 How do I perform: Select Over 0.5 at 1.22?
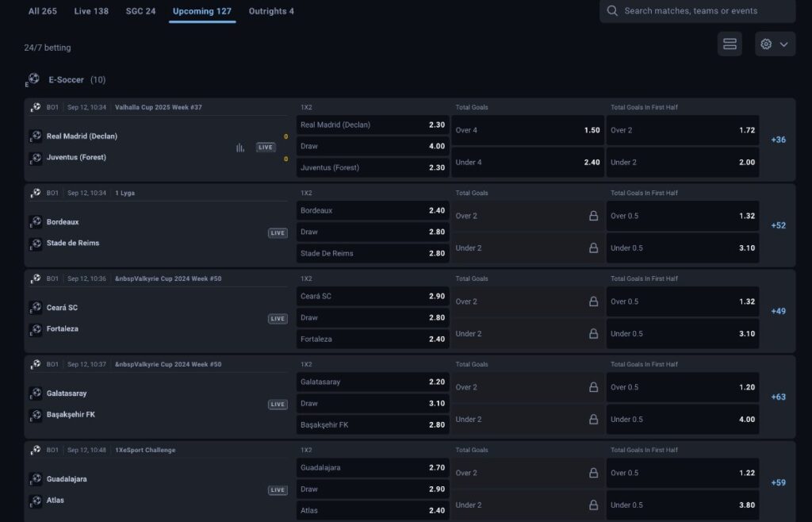point(683,473)
